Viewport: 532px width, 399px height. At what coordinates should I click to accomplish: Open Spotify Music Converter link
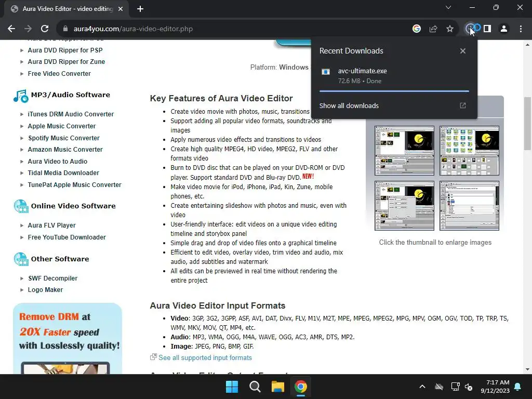64,138
